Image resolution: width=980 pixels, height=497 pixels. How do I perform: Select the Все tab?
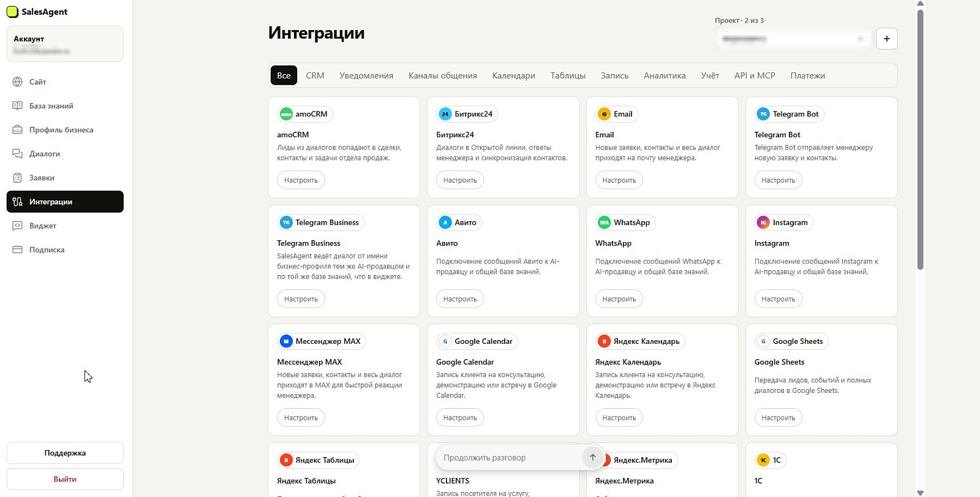coord(284,75)
